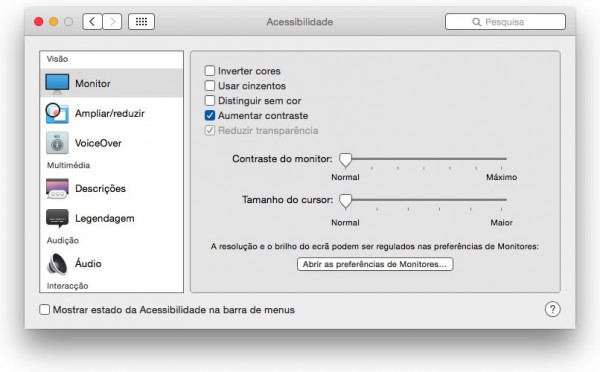The width and height of the screenshot is (600, 372).
Task: Click the Legendagem label
Action: tap(104, 219)
